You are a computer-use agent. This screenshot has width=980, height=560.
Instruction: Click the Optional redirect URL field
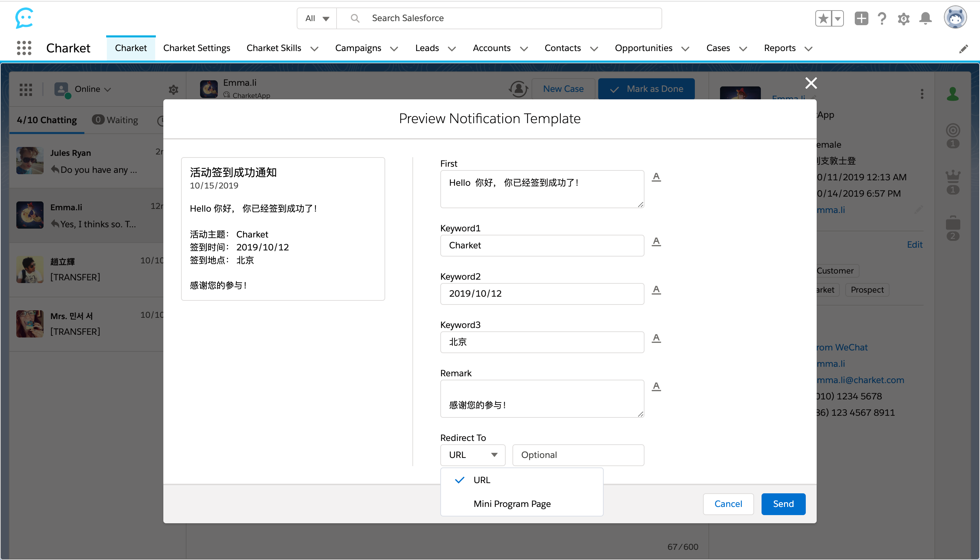click(578, 455)
